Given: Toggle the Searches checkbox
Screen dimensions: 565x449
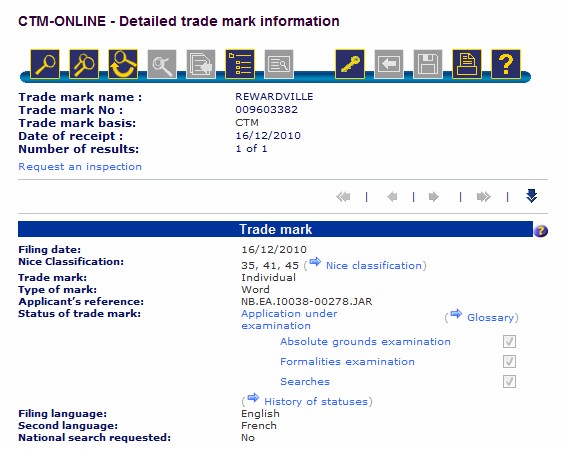Looking at the screenshot, I should click(x=509, y=381).
